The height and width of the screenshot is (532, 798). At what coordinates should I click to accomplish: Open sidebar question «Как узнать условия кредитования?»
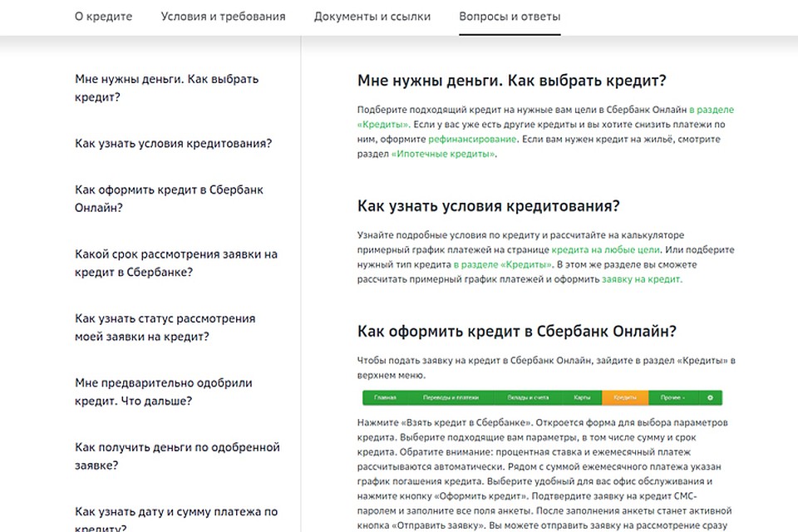[174, 144]
